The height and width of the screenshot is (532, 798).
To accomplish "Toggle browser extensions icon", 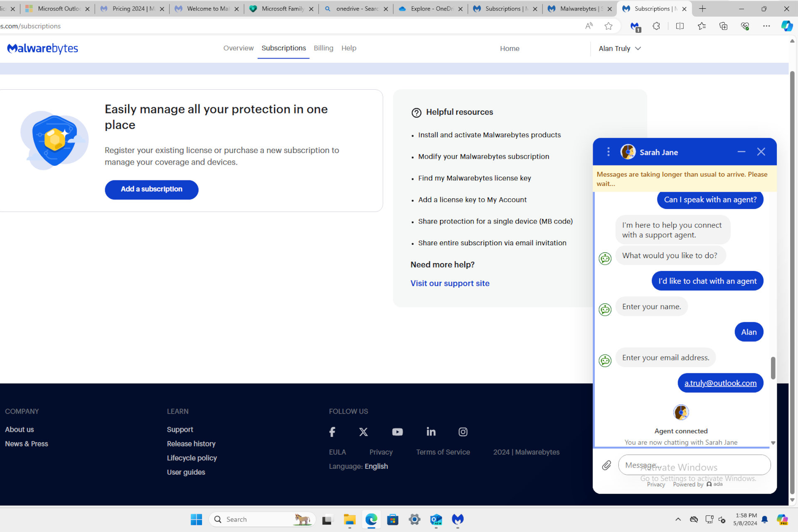I will pyautogui.click(x=656, y=26).
